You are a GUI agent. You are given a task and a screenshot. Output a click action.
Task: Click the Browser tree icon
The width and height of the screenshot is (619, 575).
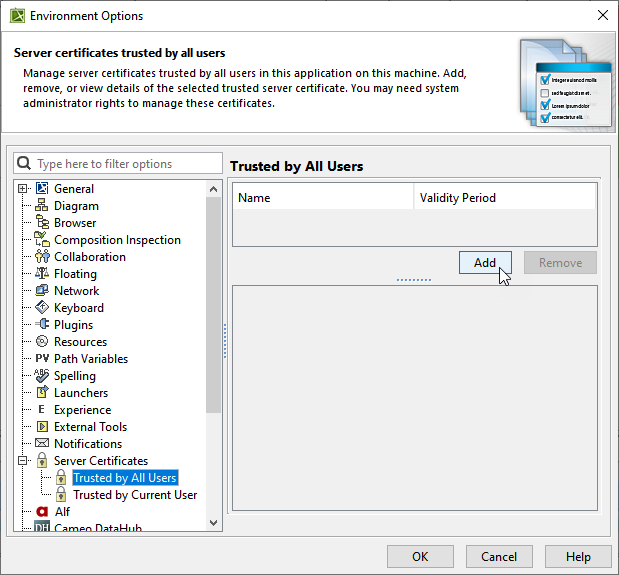click(42, 222)
